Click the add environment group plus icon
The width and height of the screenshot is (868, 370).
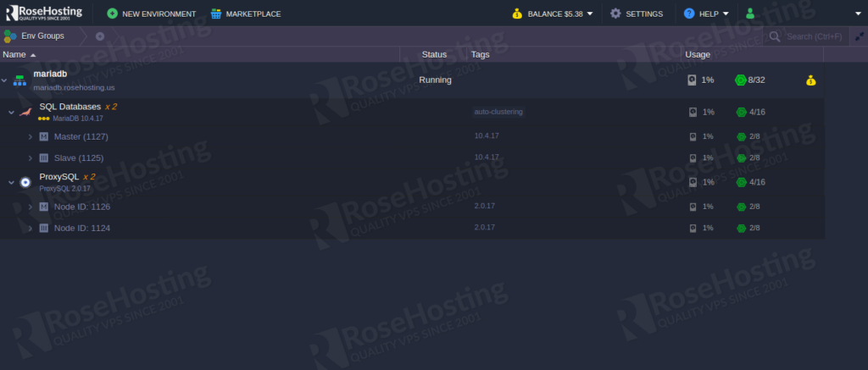click(100, 36)
